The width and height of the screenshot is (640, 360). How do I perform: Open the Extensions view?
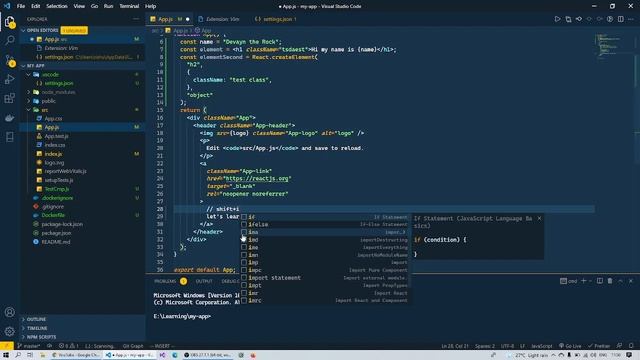click(x=9, y=98)
